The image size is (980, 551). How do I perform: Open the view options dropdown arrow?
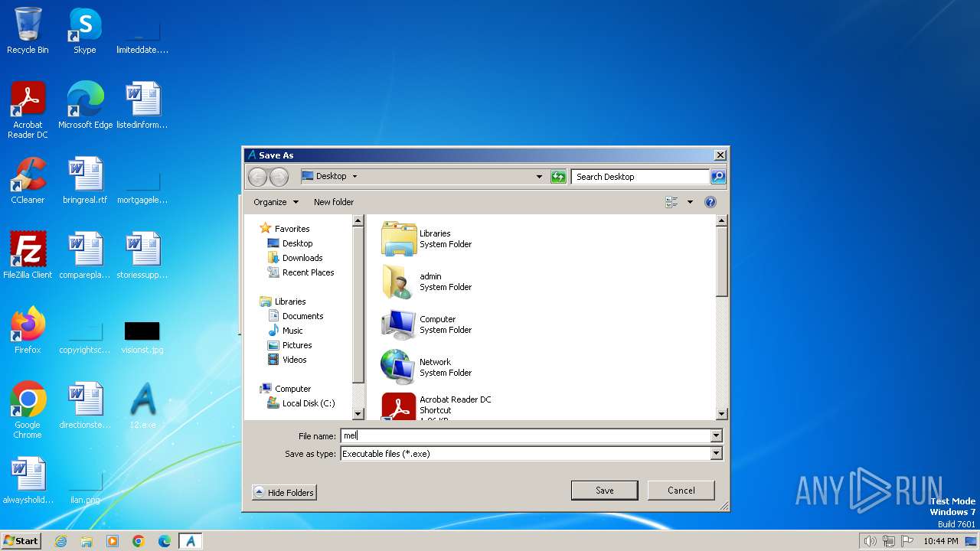point(690,202)
